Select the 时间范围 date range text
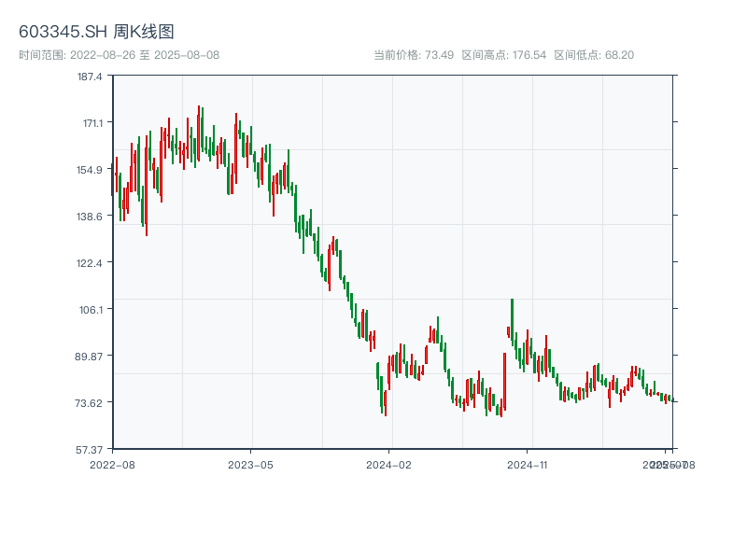This screenshot has height=560, width=747. (x=119, y=55)
